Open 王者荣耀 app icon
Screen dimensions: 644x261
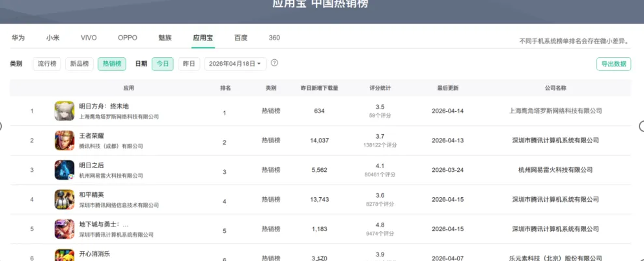click(64, 141)
